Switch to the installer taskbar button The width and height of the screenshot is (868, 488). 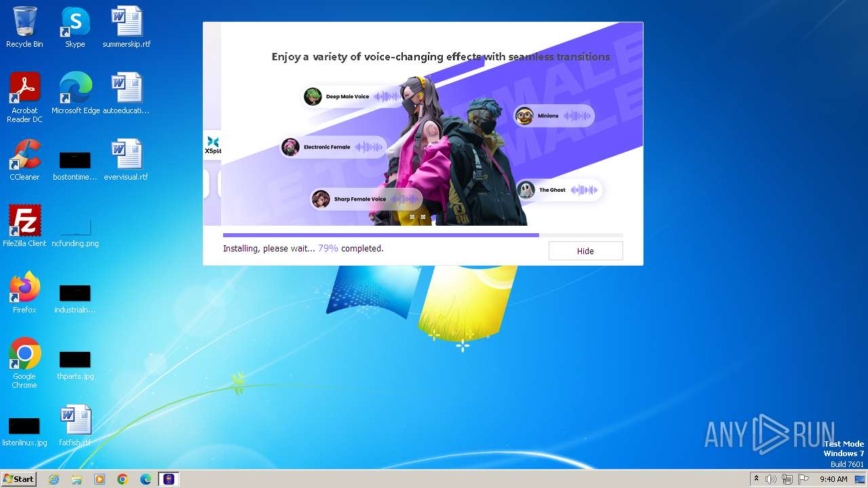tap(169, 479)
